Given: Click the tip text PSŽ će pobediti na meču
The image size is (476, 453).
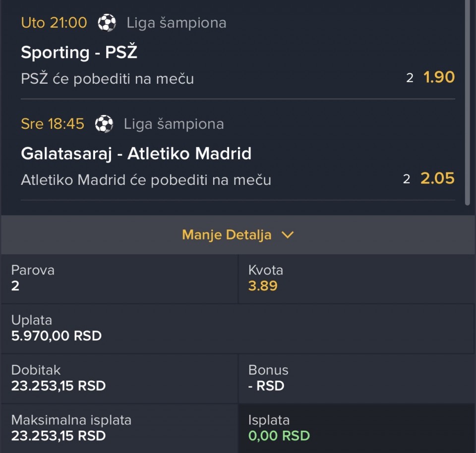Looking at the screenshot, I should pos(107,79).
